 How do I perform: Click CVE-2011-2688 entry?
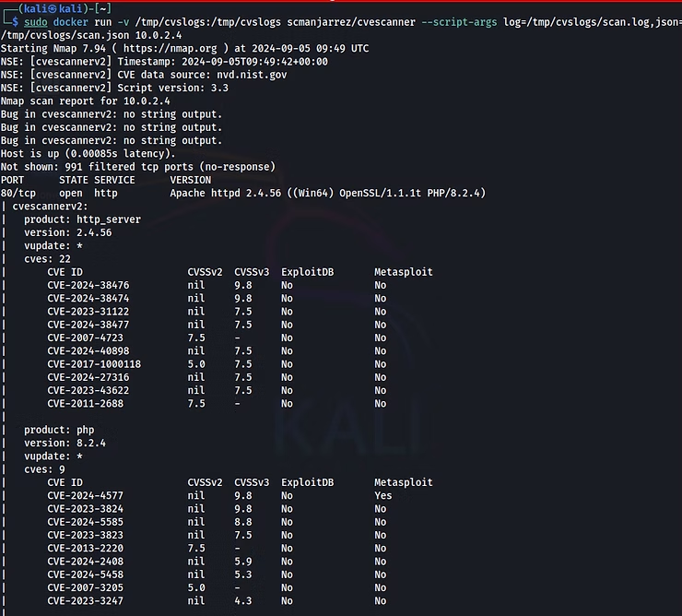85,404
